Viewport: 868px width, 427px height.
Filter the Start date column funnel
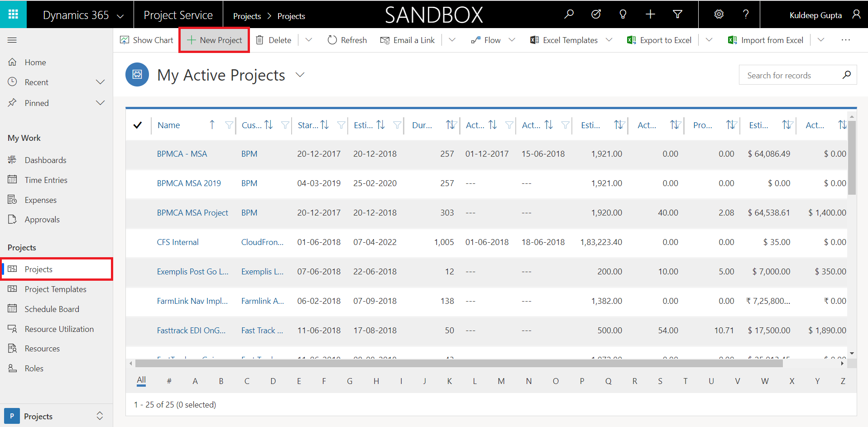341,125
